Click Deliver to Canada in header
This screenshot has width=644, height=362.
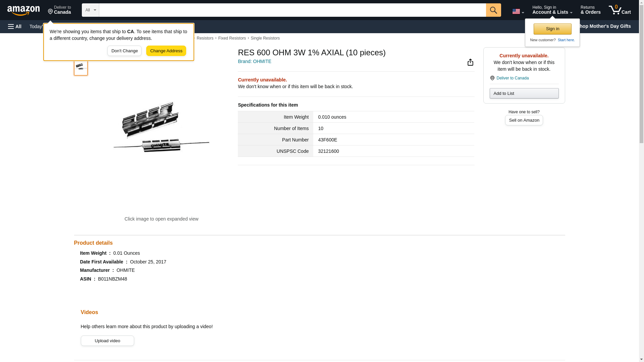pos(59,10)
